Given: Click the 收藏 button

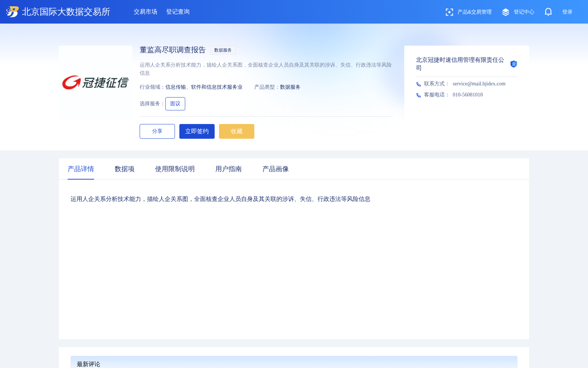Looking at the screenshot, I should [x=237, y=131].
